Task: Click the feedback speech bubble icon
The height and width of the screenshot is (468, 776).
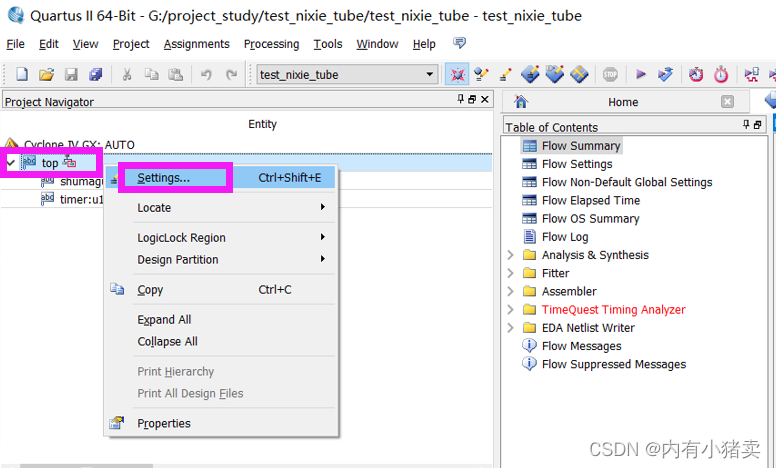Action: pyautogui.click(x=459, y=43)
